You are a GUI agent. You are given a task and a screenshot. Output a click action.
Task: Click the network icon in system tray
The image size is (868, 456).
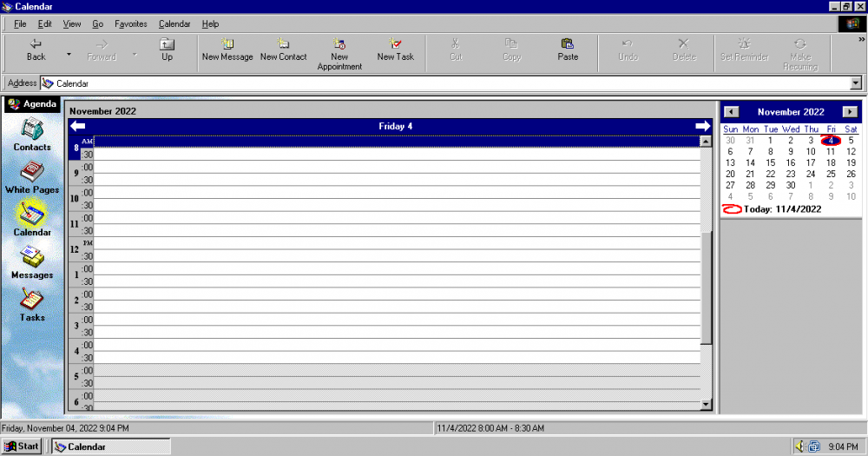click(x=814, y=446)
